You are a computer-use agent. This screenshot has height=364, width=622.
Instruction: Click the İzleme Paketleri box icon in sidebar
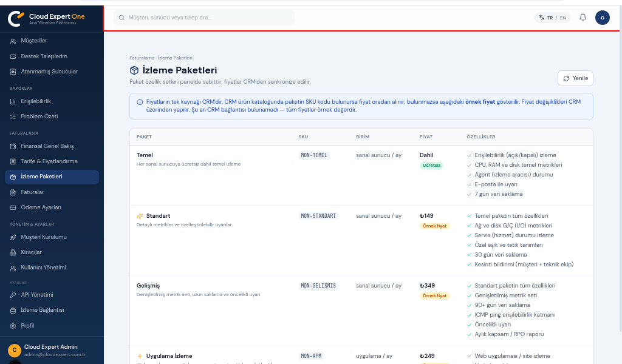(13, 177)
